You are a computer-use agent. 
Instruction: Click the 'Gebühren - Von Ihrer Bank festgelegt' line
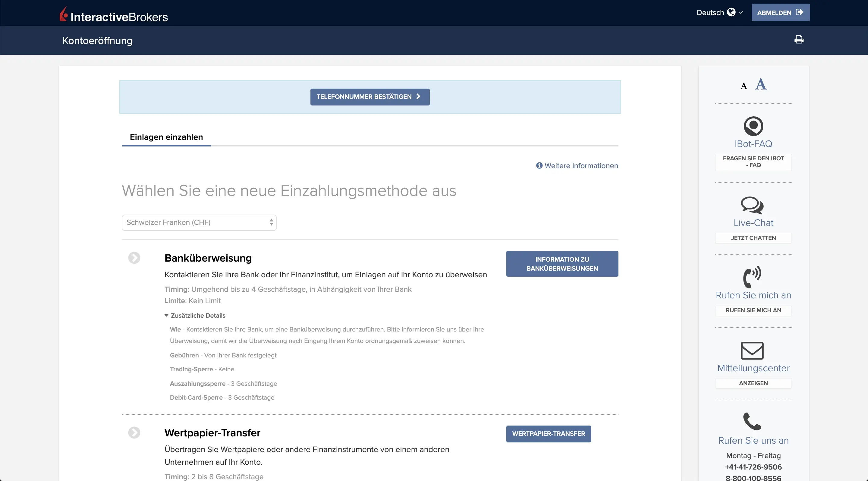point(223,355)
